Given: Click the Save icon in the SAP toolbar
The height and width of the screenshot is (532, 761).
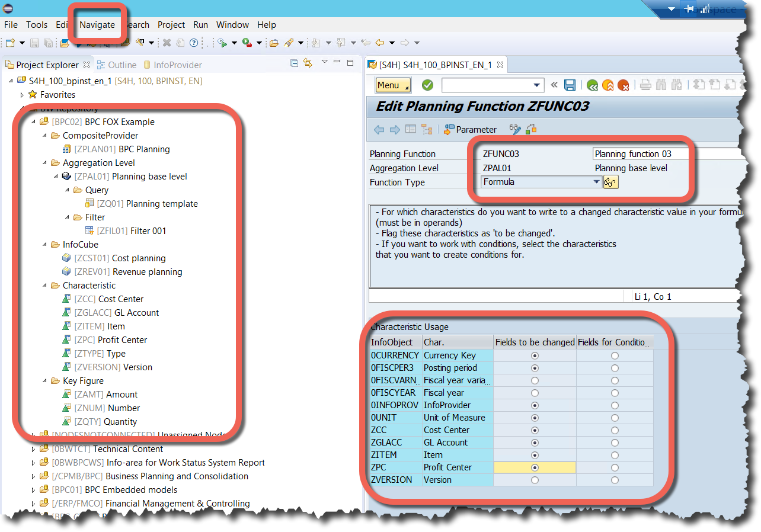Looking at the screenshot, I should (570, 85).
